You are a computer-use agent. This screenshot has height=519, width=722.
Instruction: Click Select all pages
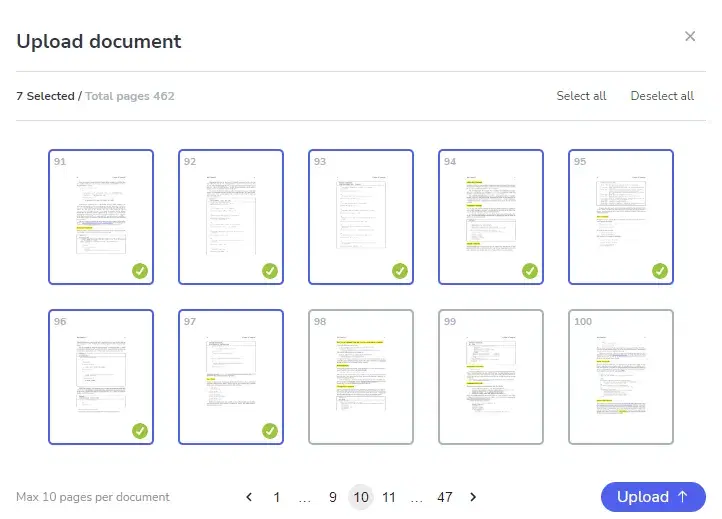[x=581, y=96]
